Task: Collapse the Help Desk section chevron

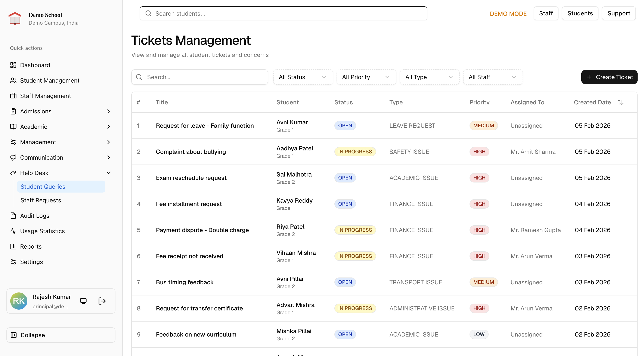Action: tap(108, 173)
